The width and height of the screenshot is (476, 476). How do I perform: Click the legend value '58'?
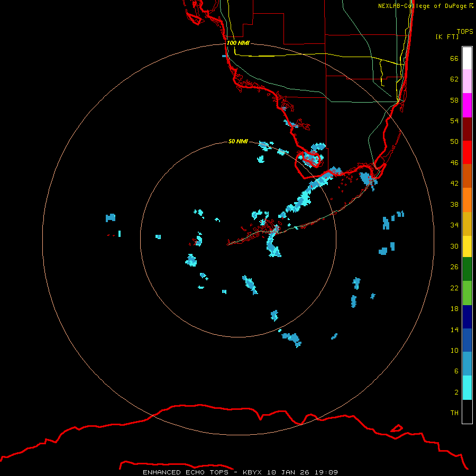pyautogui.click(x=454, y=100)
